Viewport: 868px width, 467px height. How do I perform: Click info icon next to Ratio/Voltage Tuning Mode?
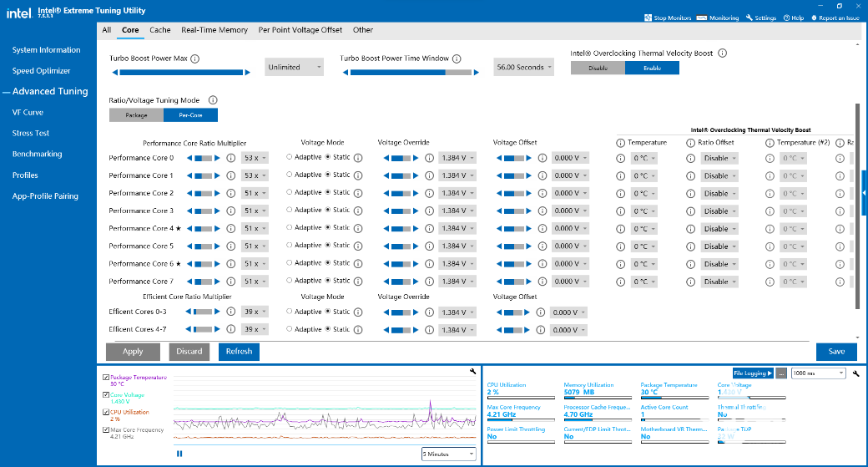(x=213, y=100)
